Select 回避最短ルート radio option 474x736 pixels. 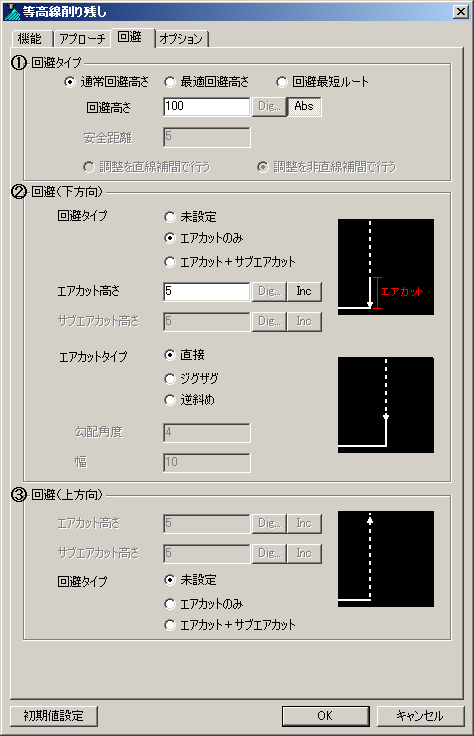point(322,82)
